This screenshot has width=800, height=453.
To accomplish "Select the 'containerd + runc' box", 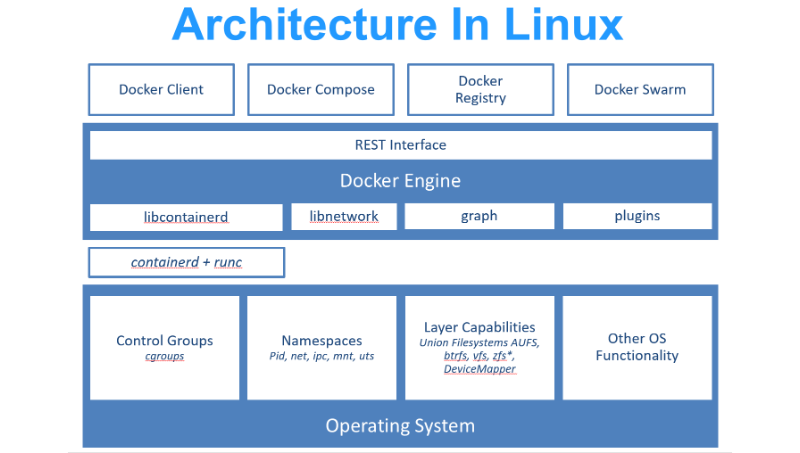I will tap(187, 262).
